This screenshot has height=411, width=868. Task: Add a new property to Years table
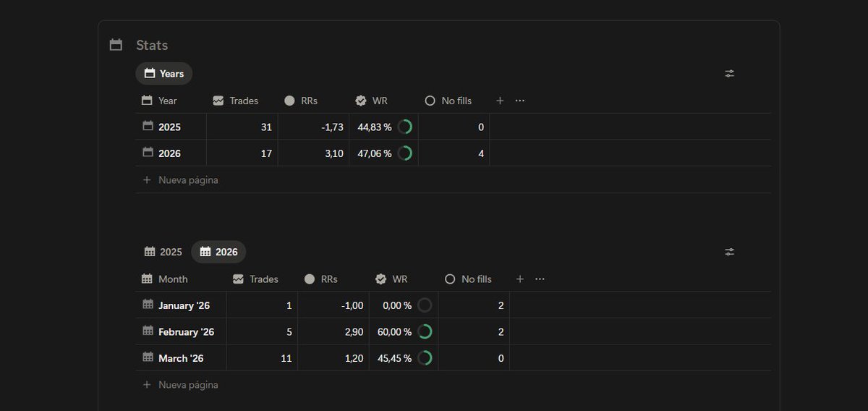(500, 101)
